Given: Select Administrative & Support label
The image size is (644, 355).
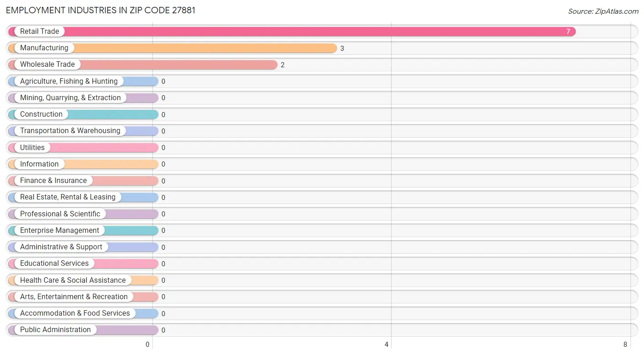Looking at the screenshot, I should 61,247.
